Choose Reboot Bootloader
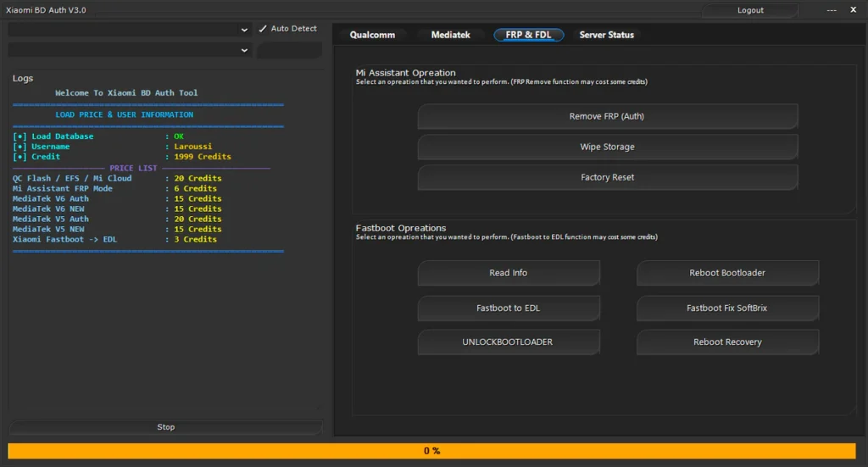868x467 pixels. (727, 273)
